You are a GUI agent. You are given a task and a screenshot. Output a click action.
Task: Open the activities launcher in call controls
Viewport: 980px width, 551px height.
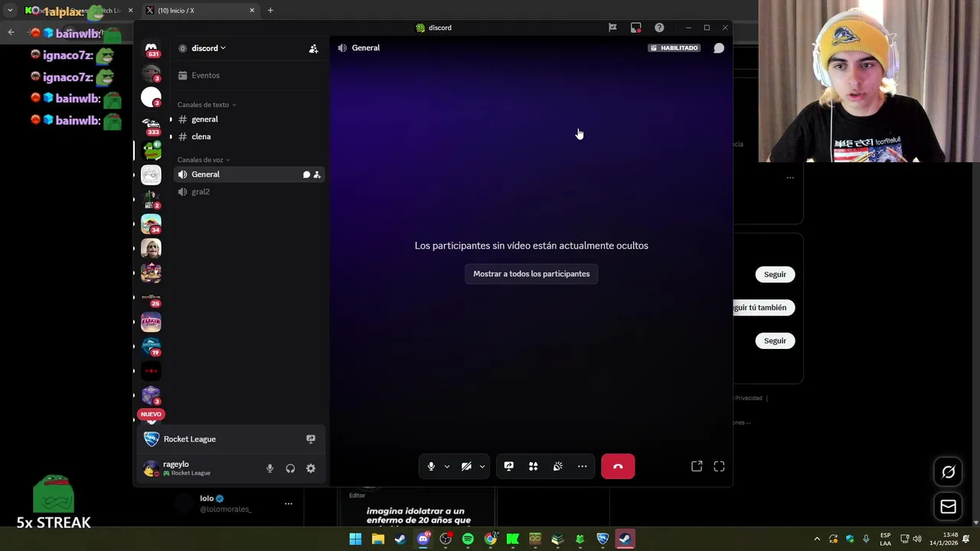(x=533, y=466)
